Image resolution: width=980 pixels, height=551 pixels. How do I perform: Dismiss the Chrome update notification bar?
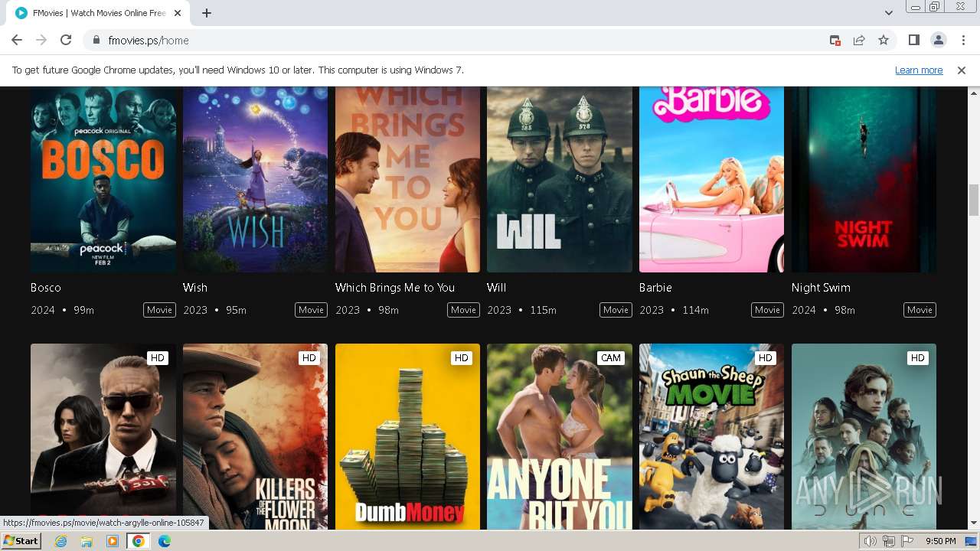[x=962, y=70]
